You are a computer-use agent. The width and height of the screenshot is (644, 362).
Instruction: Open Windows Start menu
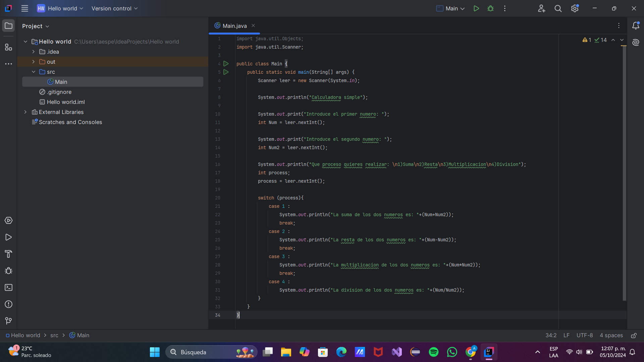155,352
